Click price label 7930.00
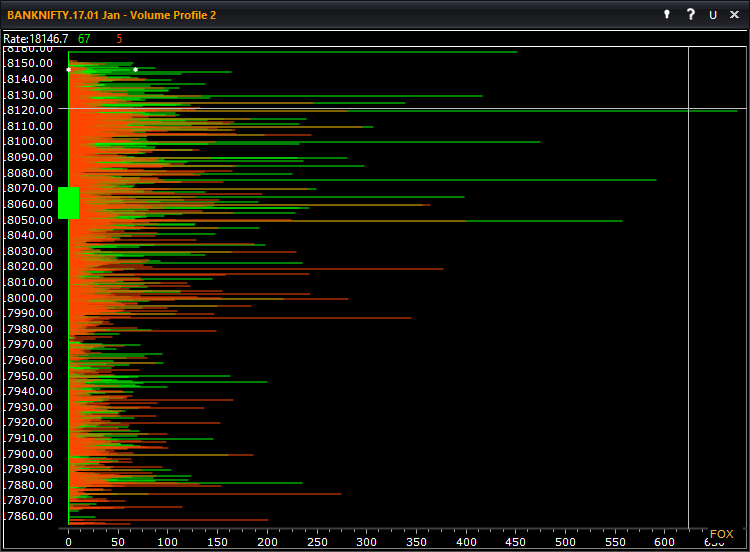The width and height of the screenshot is (750, 552). click(x=29, y=407)
